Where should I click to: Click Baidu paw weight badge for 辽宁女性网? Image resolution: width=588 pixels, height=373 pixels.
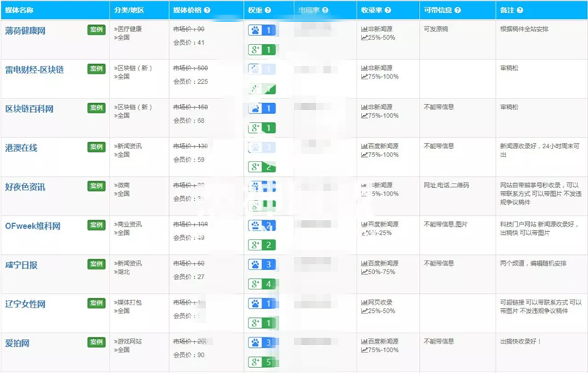(262, 303)
